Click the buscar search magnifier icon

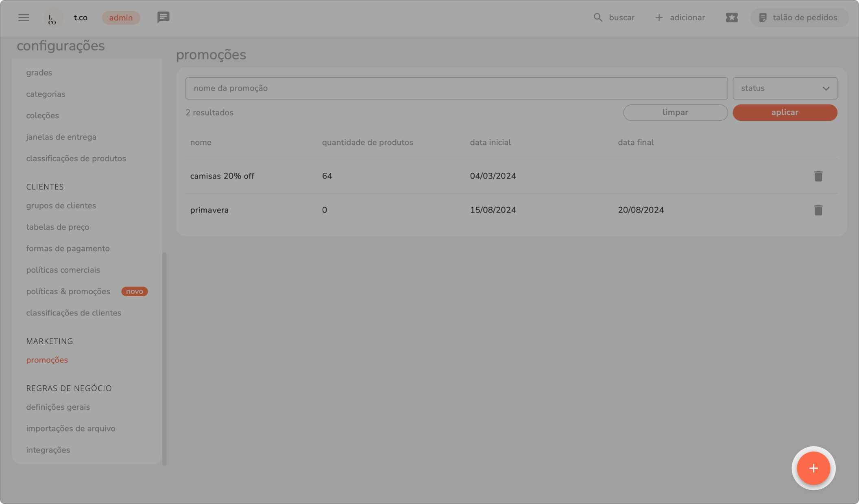[x=597, y=17]
